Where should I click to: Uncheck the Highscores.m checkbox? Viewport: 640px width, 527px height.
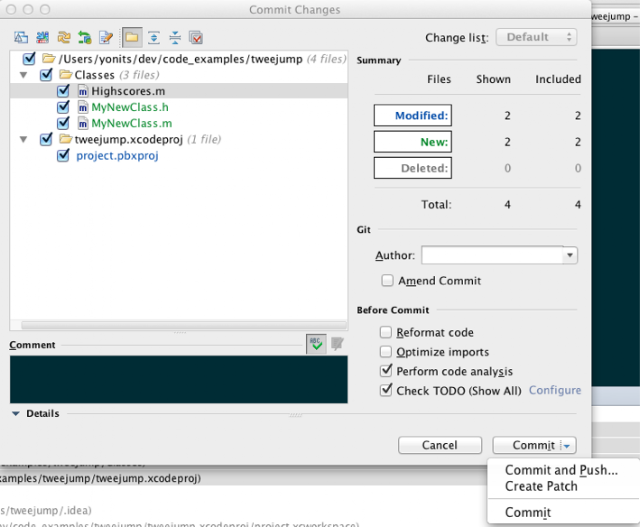(x=63, y=91)
